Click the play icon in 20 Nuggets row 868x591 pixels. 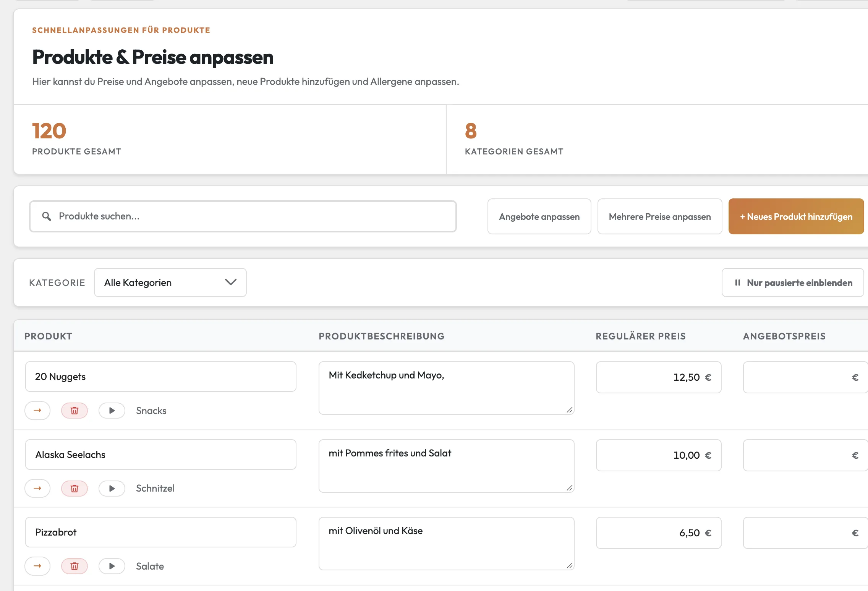(112, 410)
